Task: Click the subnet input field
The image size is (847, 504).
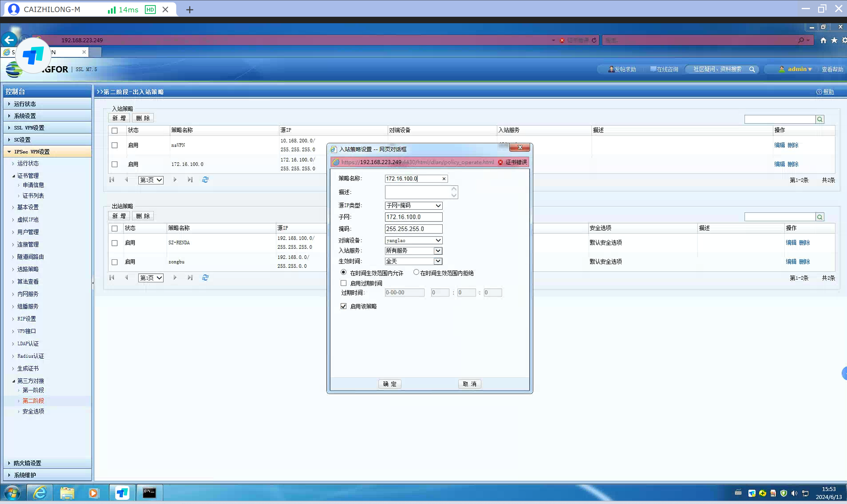Action: 413,217
